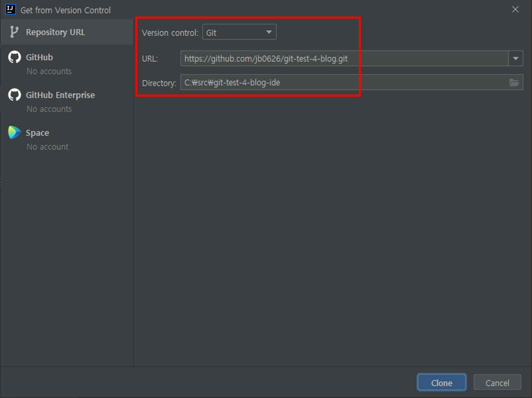Close the Get from Version Control dialog
532x398 pixels.
point(515,9)
